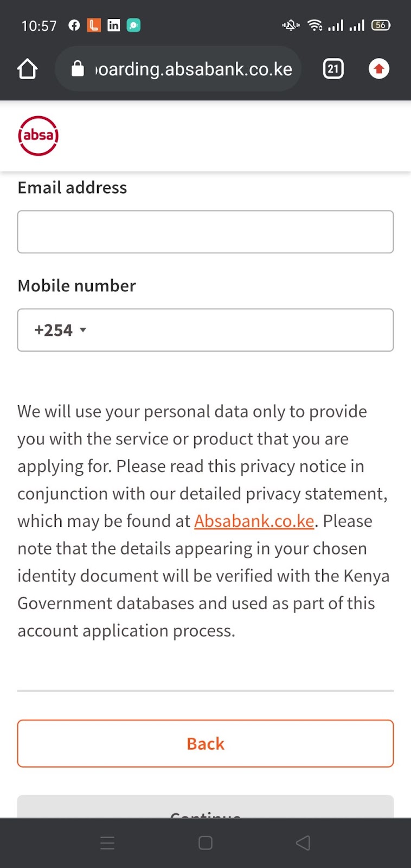Image resolution: width=411 pixels, height=868 pixels.
Task: Tap the clock in the status bar
Action: click(x=38, y=25)
